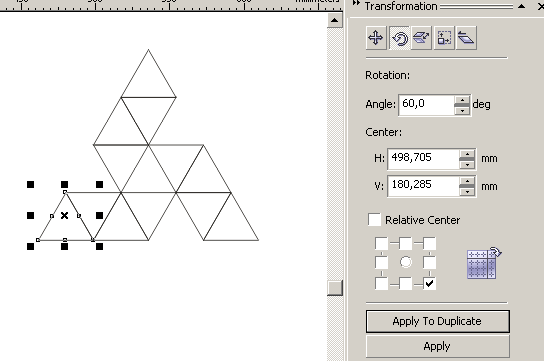Check the top-center anchor point box

coord(406,243)
